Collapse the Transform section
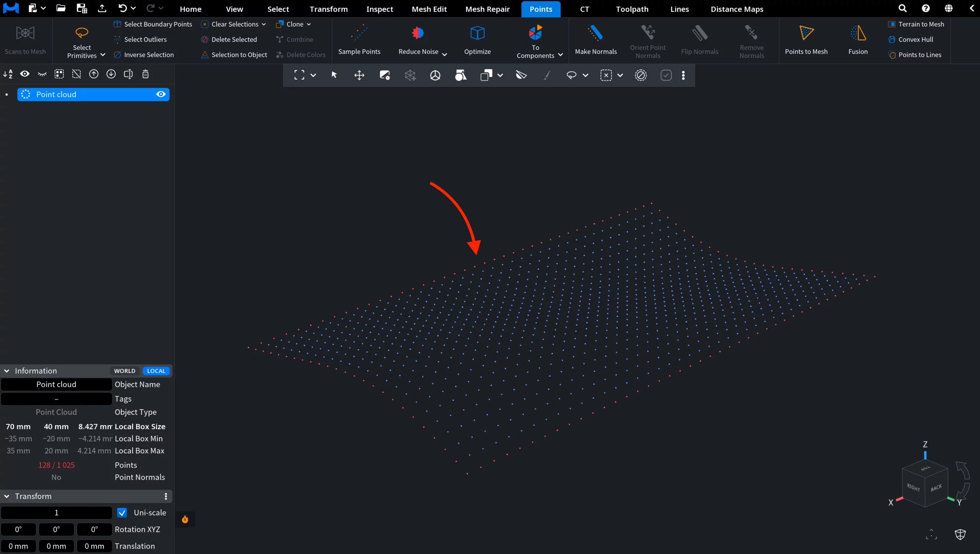 pyautogui.click(x=7, y=496)
